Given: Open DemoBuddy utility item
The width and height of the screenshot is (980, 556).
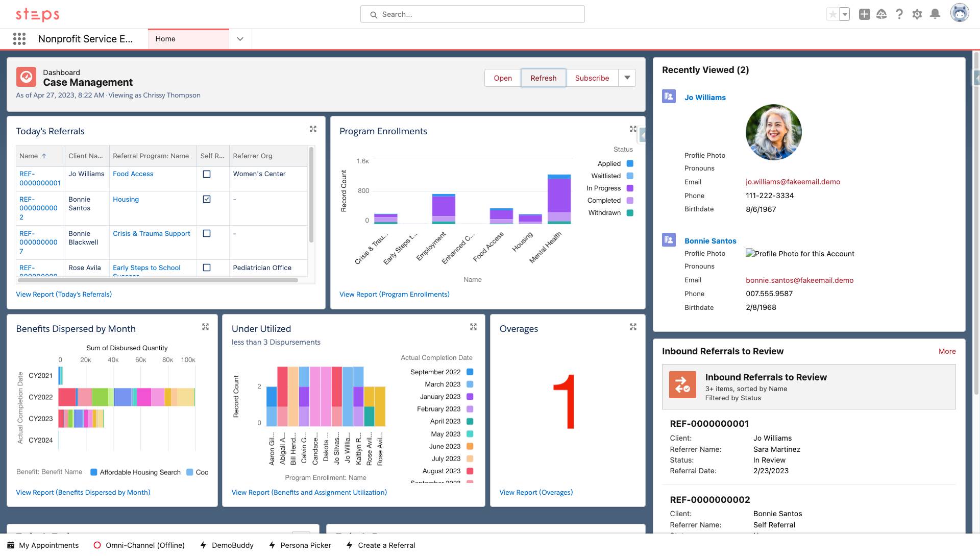Looking at the screenshot, I should [227, 545].
